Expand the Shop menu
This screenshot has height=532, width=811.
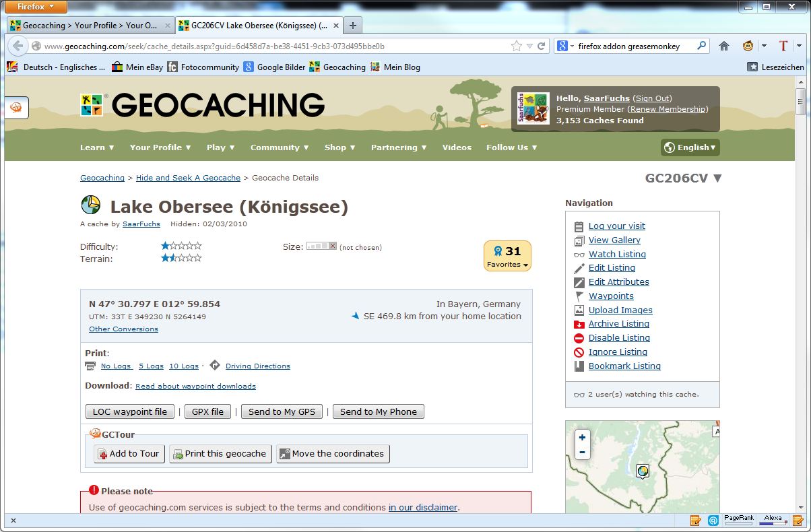click(x=340, y=147)
